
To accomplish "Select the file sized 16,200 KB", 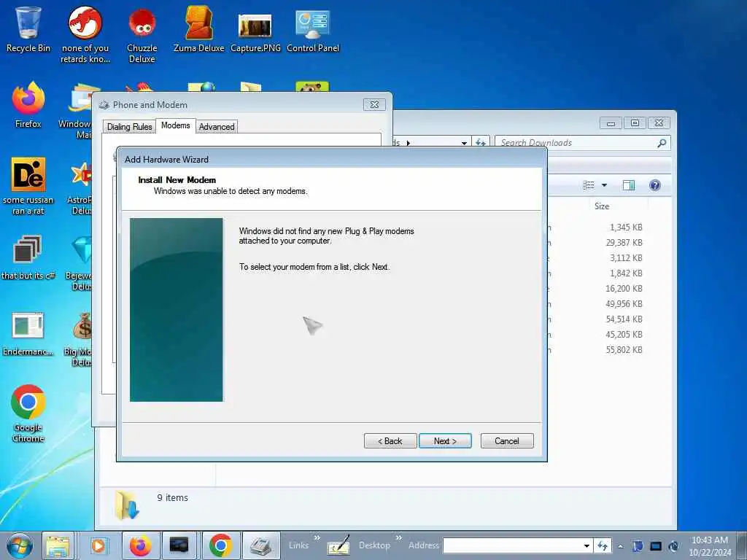I will 624,289.
